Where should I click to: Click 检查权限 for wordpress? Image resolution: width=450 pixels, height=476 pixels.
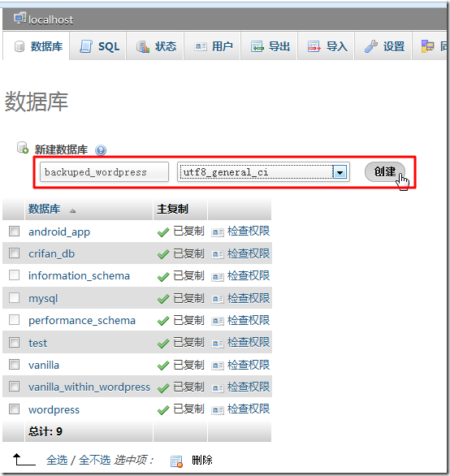(249, 409)
